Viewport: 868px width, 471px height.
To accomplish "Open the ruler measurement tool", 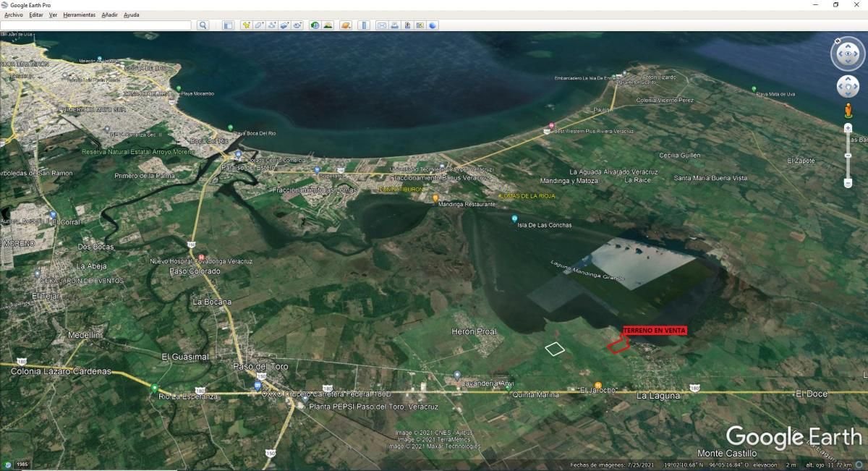I will click(364, 25).
